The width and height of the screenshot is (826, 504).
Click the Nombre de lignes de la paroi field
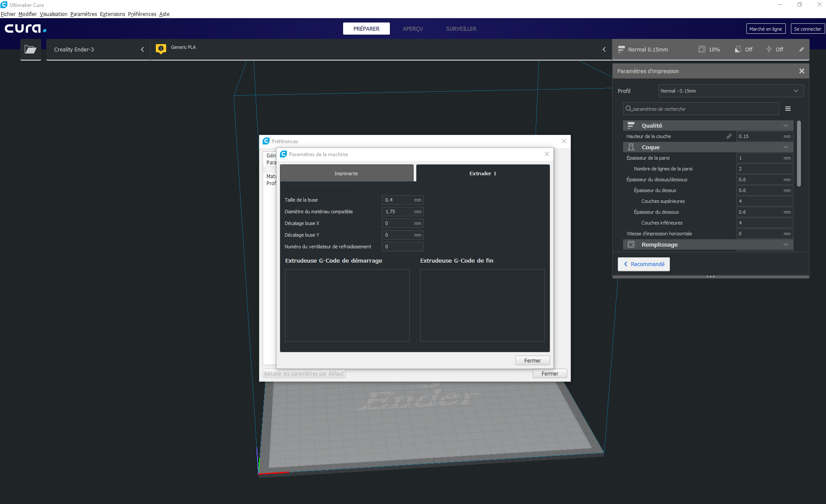[x=765, y=169]
